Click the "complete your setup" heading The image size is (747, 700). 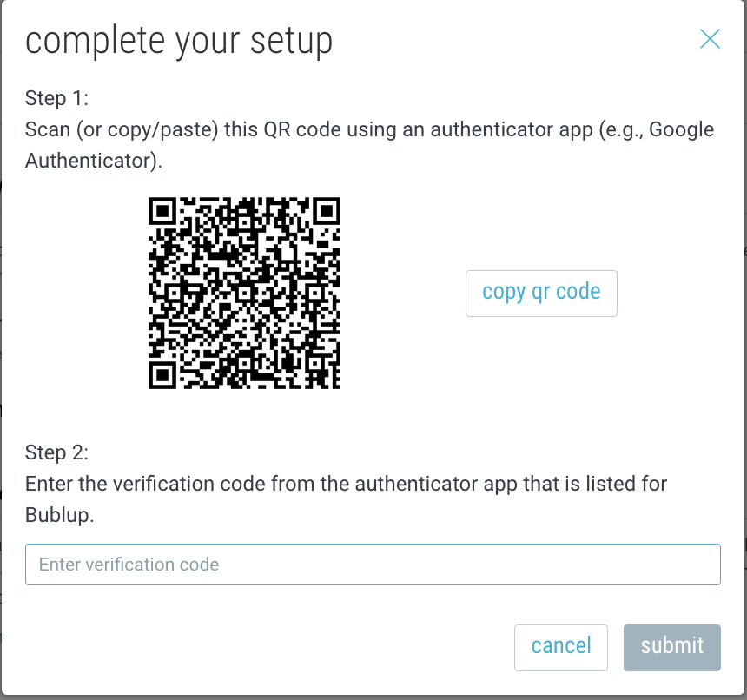179,42
